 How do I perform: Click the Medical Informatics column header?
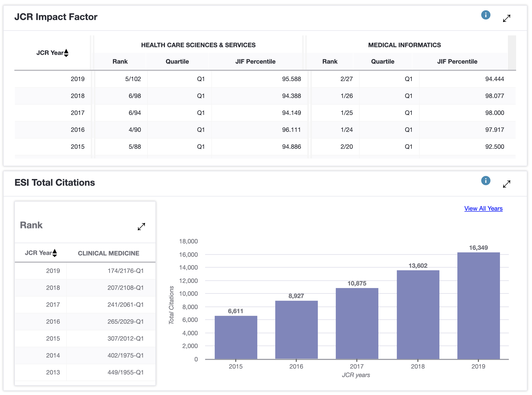click(404, 45)
